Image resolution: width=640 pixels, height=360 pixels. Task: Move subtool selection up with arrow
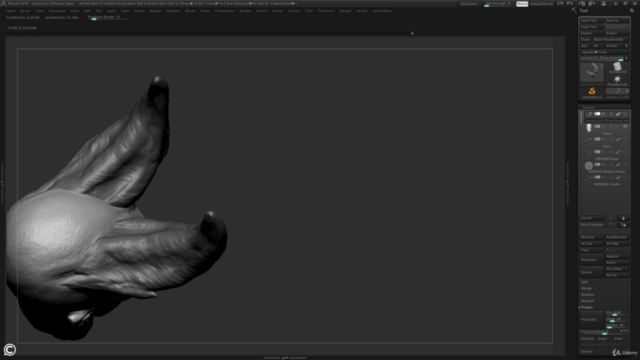611,218
